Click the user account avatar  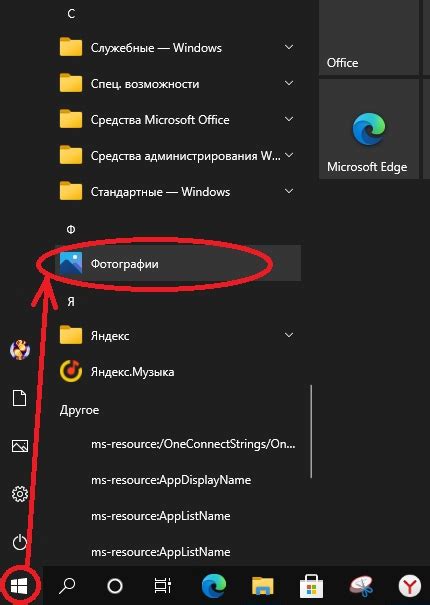20,350
